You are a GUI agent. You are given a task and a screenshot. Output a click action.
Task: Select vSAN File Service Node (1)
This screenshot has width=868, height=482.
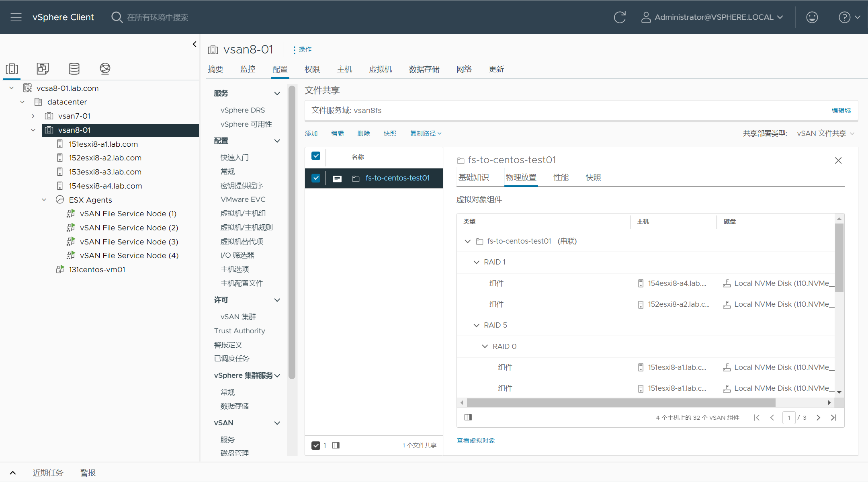coord(128,213)
